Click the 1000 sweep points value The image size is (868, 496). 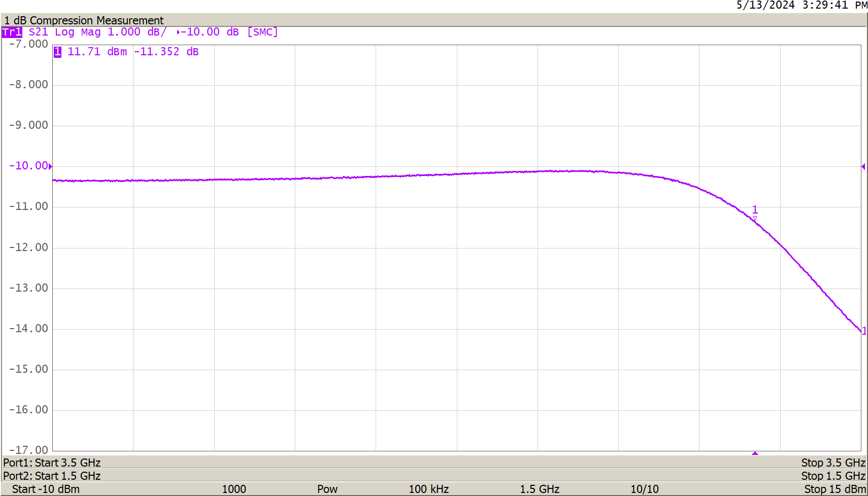234,489
